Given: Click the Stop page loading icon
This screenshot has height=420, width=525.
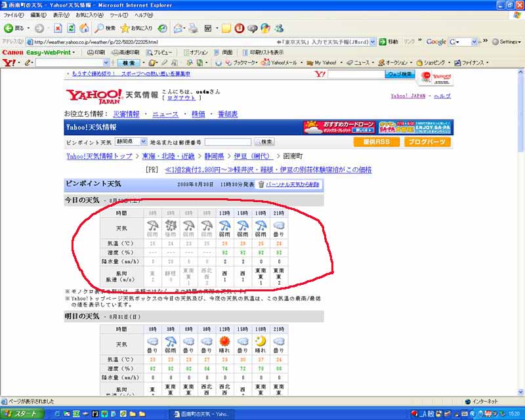Looking at the screenshot, I should coord(58,28).
